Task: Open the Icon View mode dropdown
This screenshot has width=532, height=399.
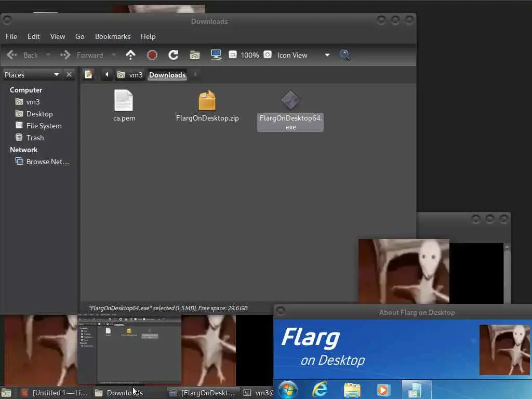Action: click(x=303, y=55)
